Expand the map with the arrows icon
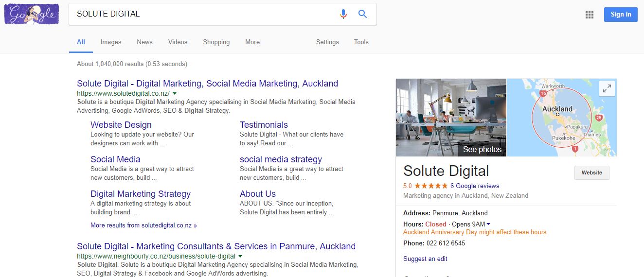 pos(607,88)
